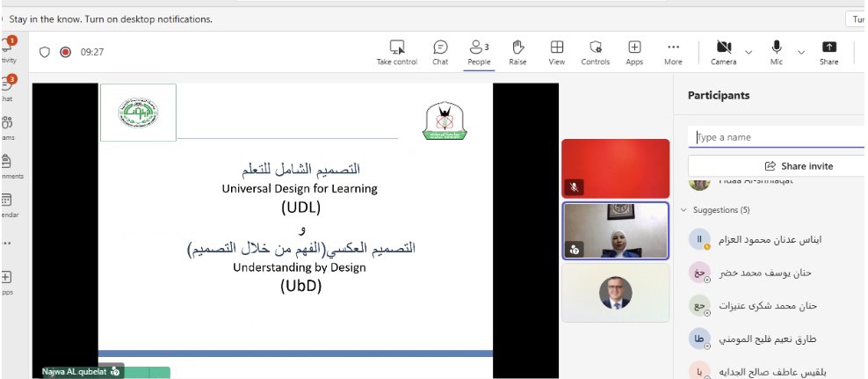Open Apps store in left sidebar

7,281
